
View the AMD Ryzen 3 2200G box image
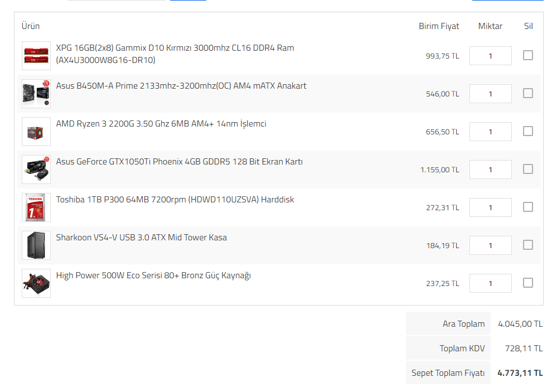pyautogui.click(x=36, y=132)
